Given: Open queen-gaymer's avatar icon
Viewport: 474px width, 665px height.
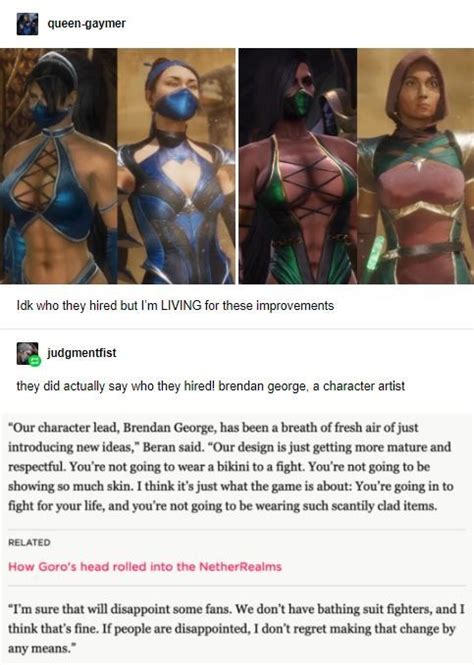Looking at the screenshot, I should (x=27, y=24).
